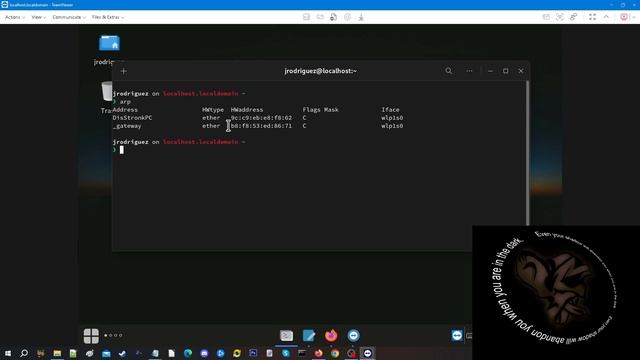The width and height of the screenshot is (640, 360).
Task: Add a new terminal tab with plus button
Action: click(124, 71)
